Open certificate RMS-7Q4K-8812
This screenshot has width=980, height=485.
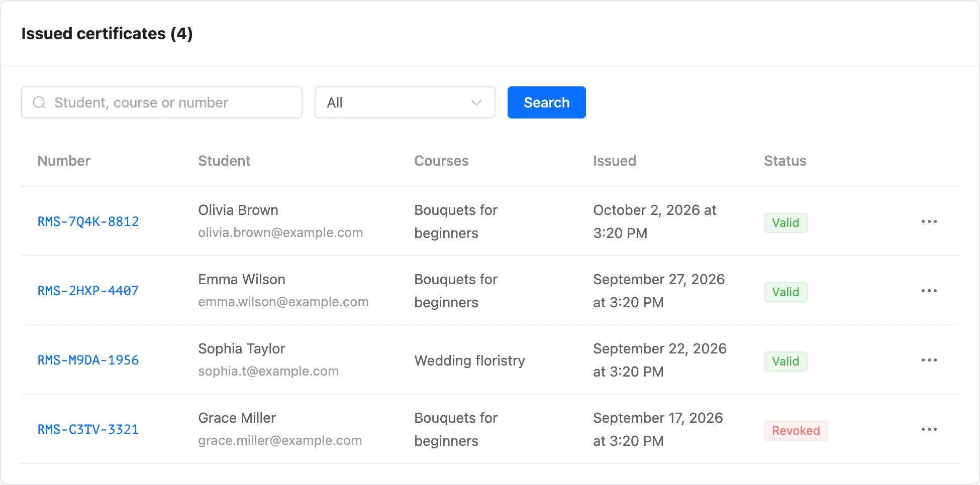pos(88,221)
